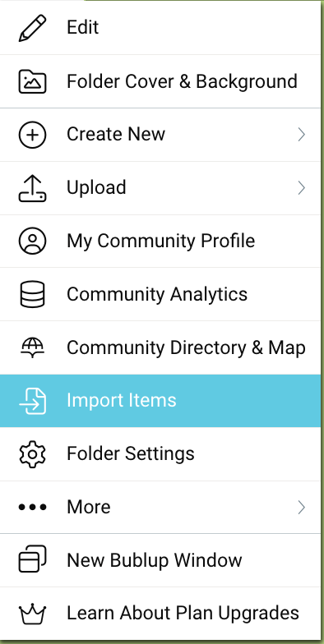The image size is (324, 644).
Task: Click the crown Plan Upgrades icon
Action: click(x=33, y=613)
